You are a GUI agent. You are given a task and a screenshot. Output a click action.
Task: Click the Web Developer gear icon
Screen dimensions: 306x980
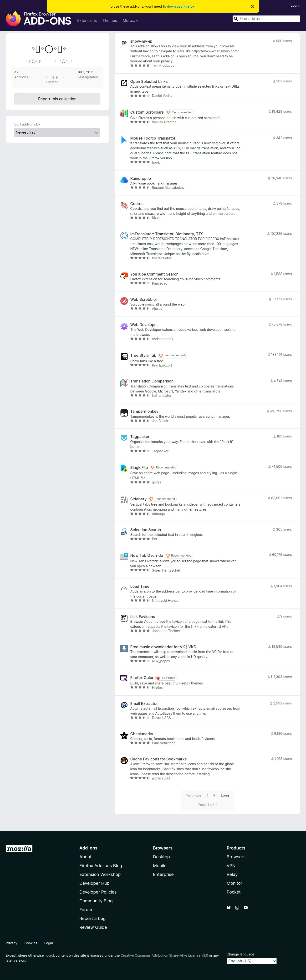click(124, 327)
